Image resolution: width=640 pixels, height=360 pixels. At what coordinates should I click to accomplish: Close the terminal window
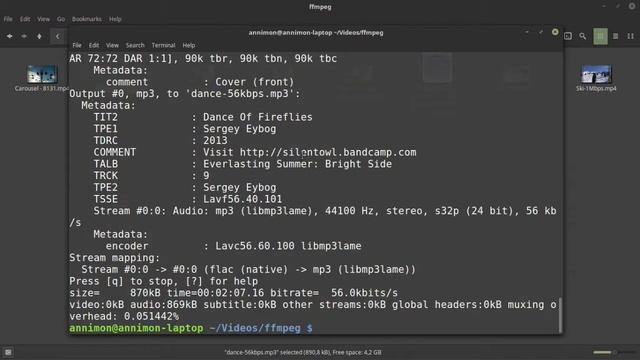tap(555, 32)
